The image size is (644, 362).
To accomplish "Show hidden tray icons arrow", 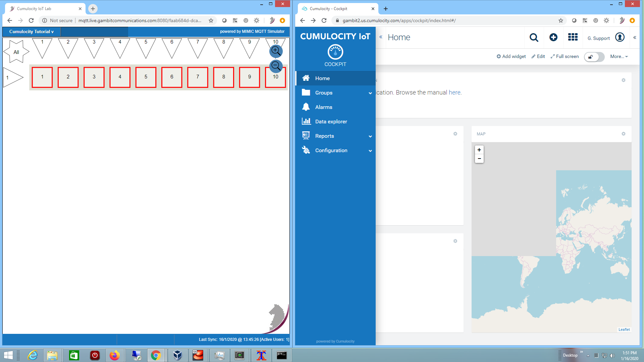I will pyautogui.click(x=588, y=356).
